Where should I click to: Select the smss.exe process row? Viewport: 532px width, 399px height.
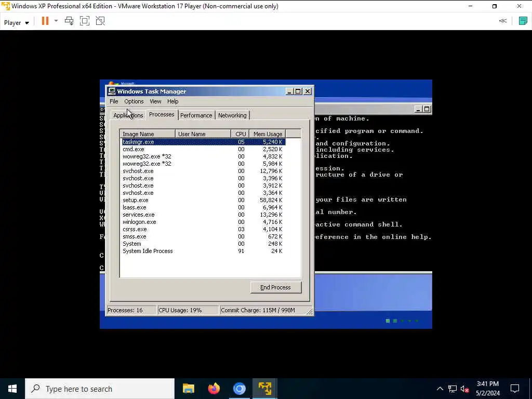pyautogui.click(x=204, y=236)
